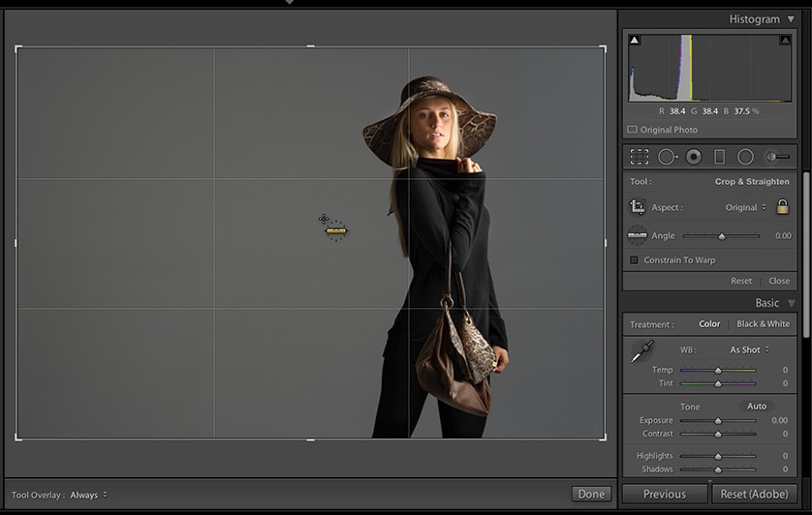
Task: Click the Exposure value 0.00 field
Action: [779, 420]
